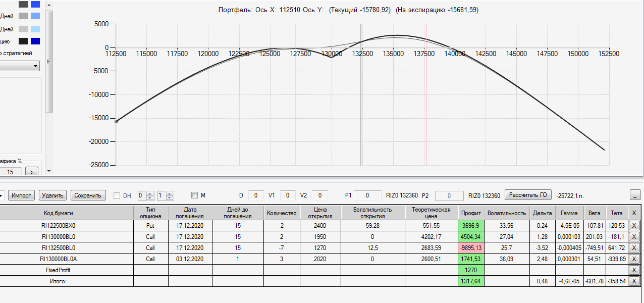Image resolution: width=644 pixels, height=303 pixels.
Task: Click the X button in the FixedProfit row
Action: tap(634, 270)
